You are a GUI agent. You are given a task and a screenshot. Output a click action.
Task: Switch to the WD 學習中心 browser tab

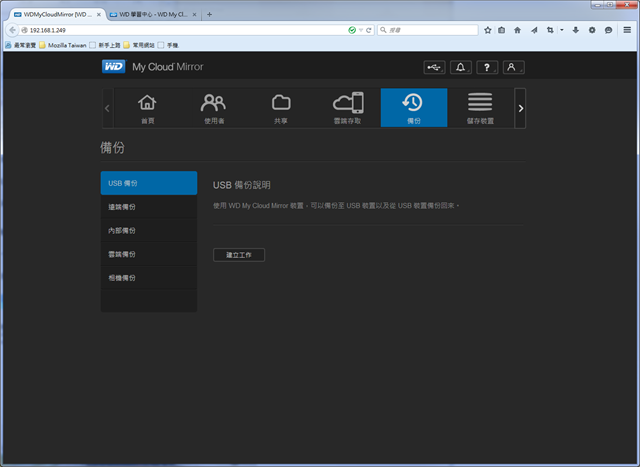[x=153, y=15]
